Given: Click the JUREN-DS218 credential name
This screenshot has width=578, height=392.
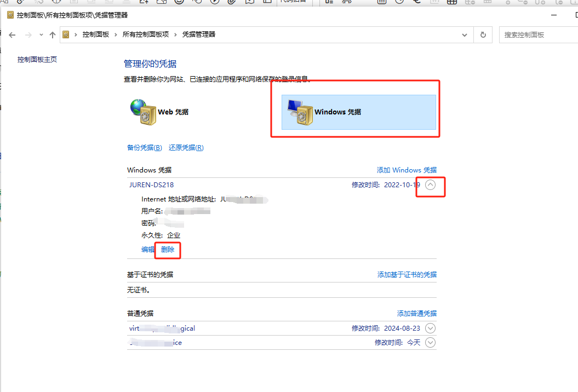Looking at the screenshot, I should point(152,185).
